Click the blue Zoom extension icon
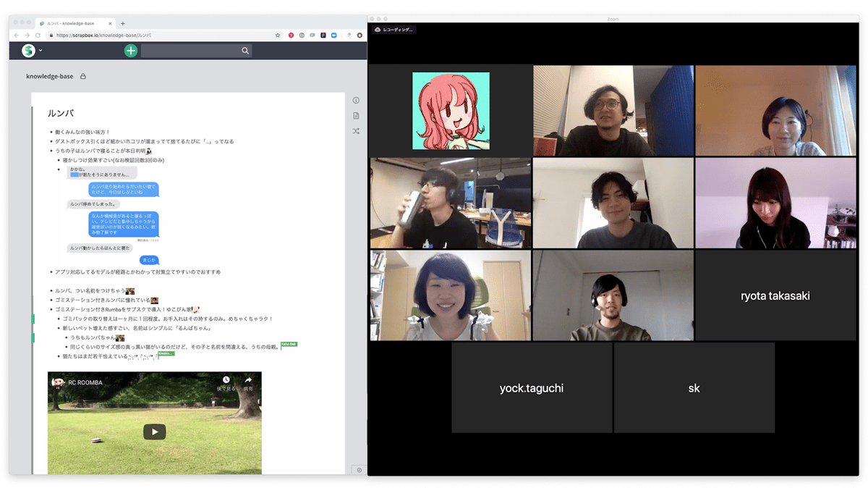 (x=334, y=35)
